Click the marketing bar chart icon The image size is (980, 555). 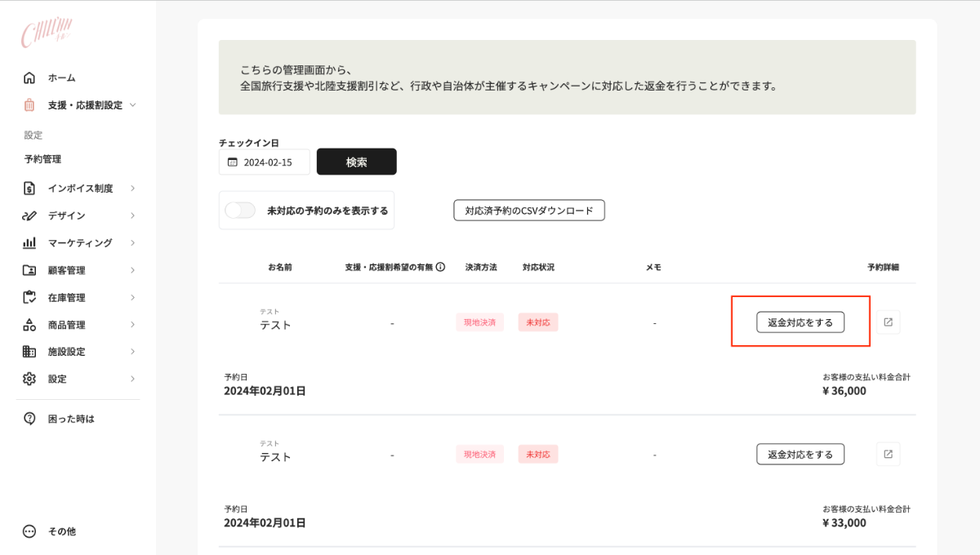click(x=29, y=243)
